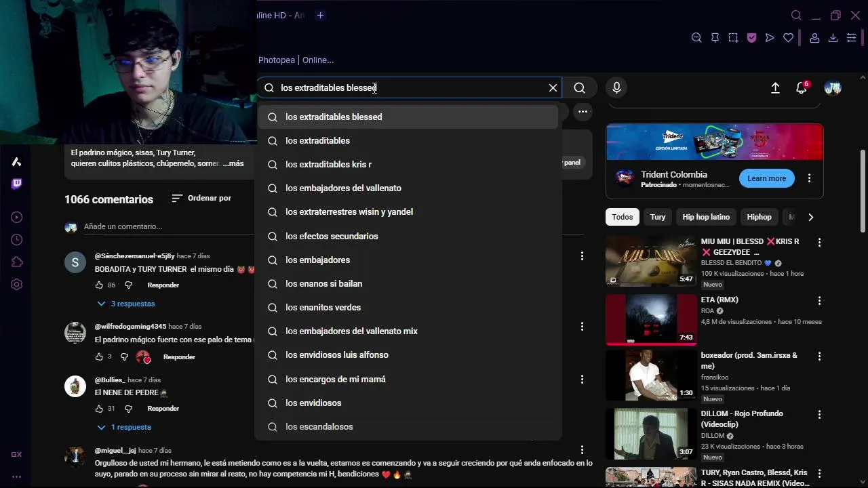Click Añade un comentario field
Screen dimensions: 868x488
tap(332, 226)
